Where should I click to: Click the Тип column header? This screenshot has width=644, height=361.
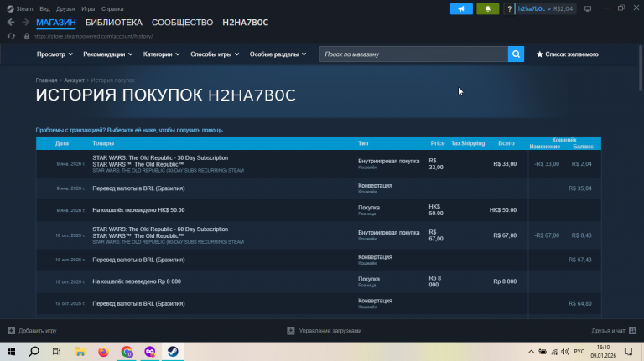click(363, 143)
